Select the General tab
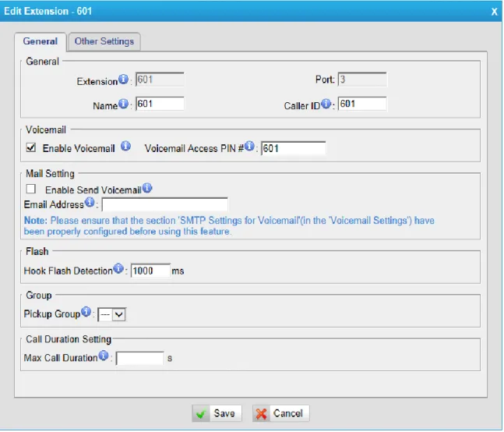Viewport: 504px width, 432px height. (x=41, y=41)
